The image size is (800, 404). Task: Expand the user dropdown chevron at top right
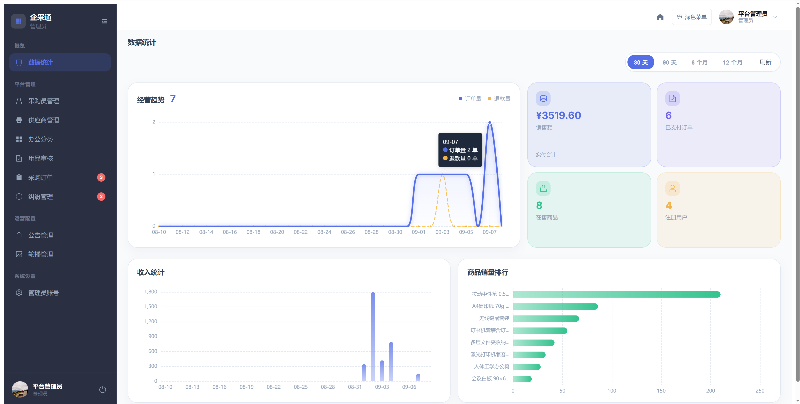tap(776, 17)
